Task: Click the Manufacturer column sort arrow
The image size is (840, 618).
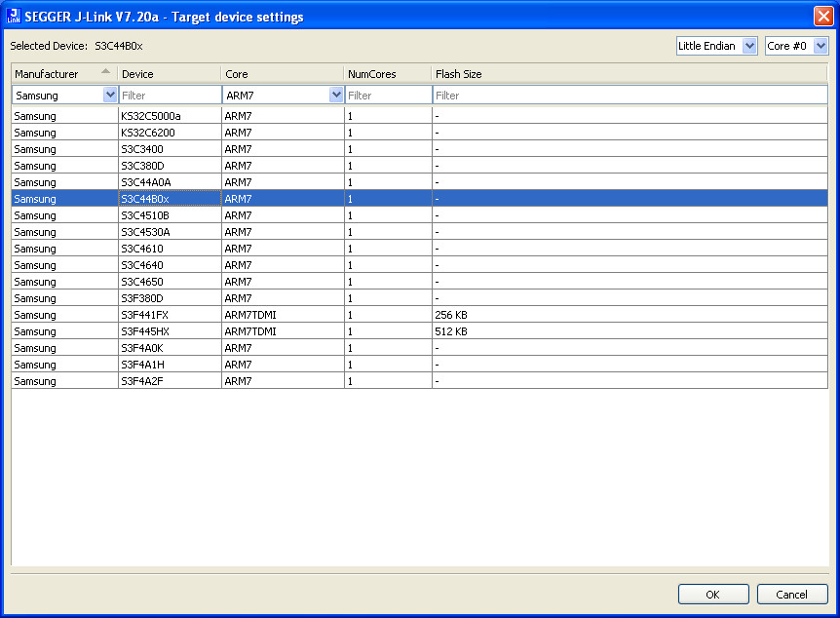Action: pyautogui.click(x=106, y=71)
